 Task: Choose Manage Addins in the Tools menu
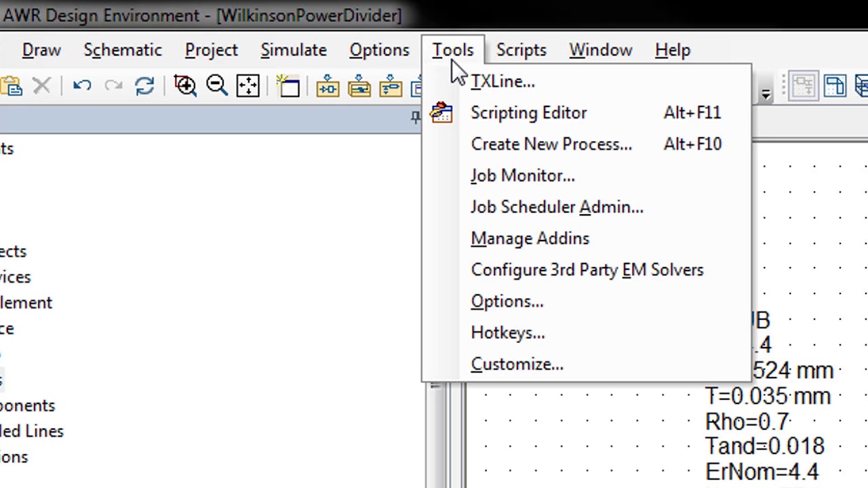(x=587, y=238)
